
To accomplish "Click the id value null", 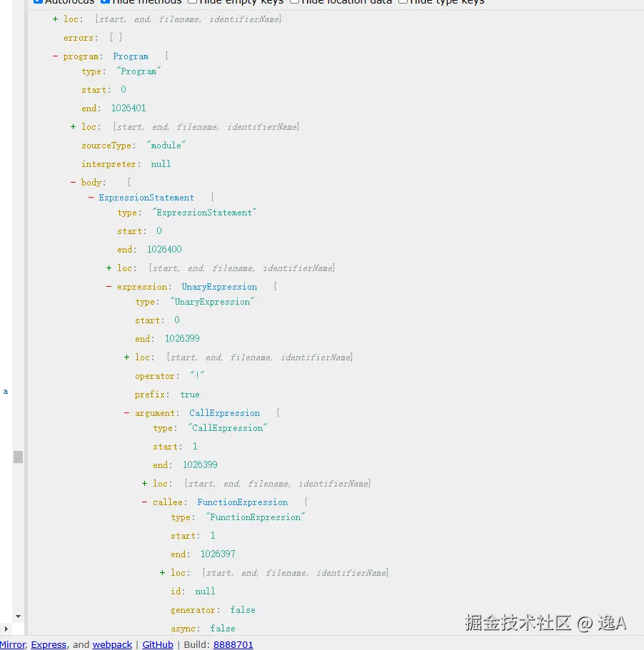I will [x=206, y=591].
